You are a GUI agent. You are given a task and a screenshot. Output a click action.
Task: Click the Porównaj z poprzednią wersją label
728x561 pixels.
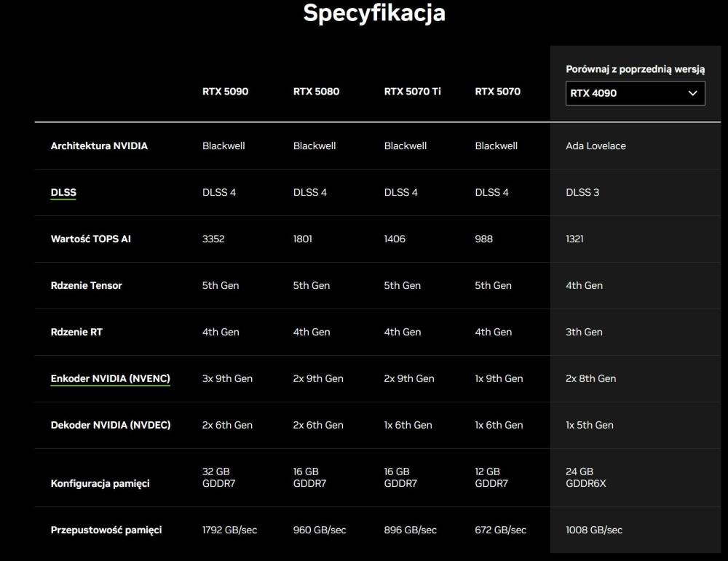coord(635,69)
